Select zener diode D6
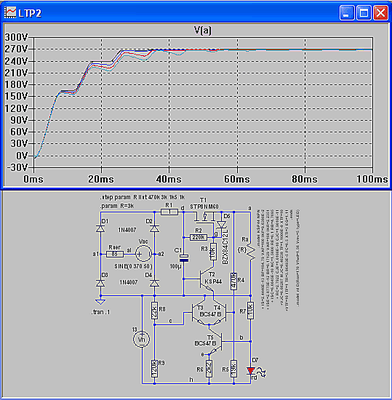Viewport: 392px width, 400px height. tap(221, 225)
